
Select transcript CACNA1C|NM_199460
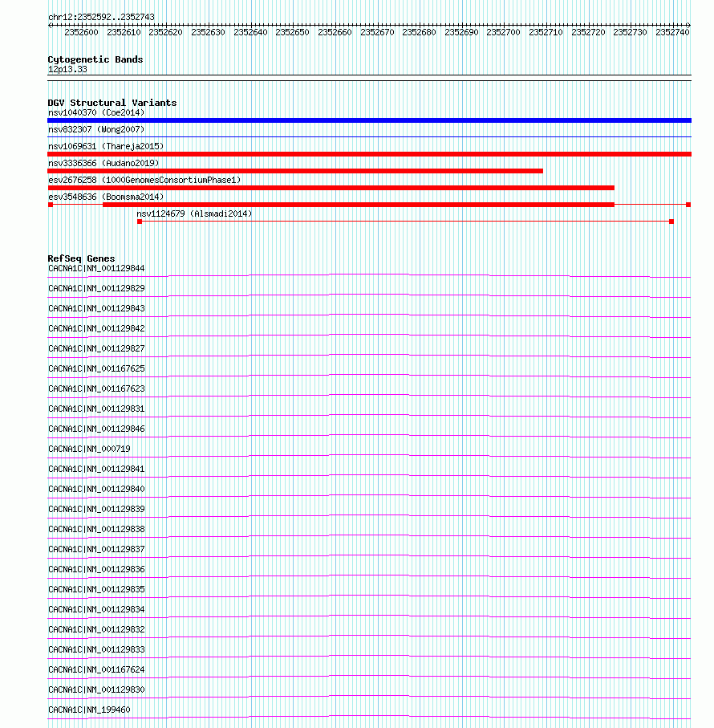tap(89, 710)
